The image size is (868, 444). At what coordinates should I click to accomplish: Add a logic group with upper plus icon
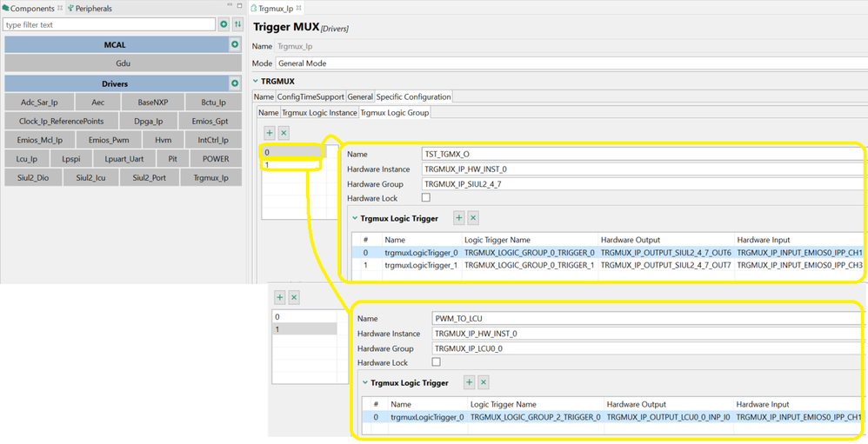click(270, 133)
